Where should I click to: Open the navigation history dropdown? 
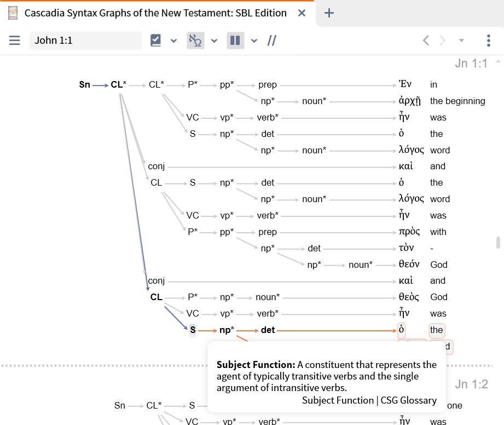[461, 41]
